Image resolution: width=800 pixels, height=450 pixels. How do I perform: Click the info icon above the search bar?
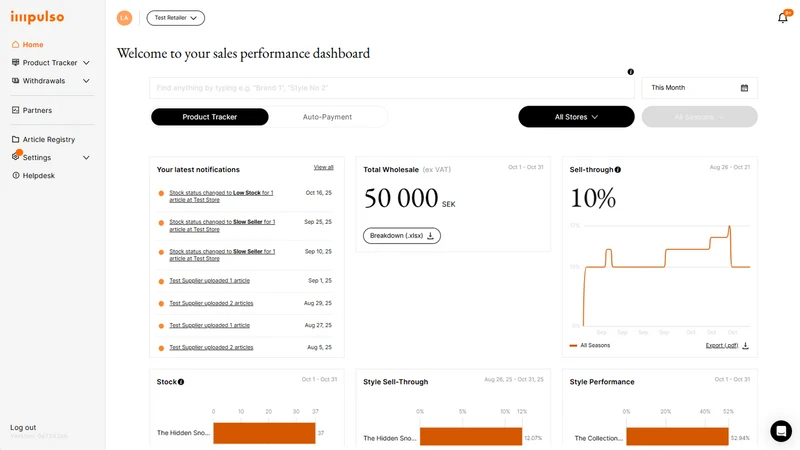[631, 72]
